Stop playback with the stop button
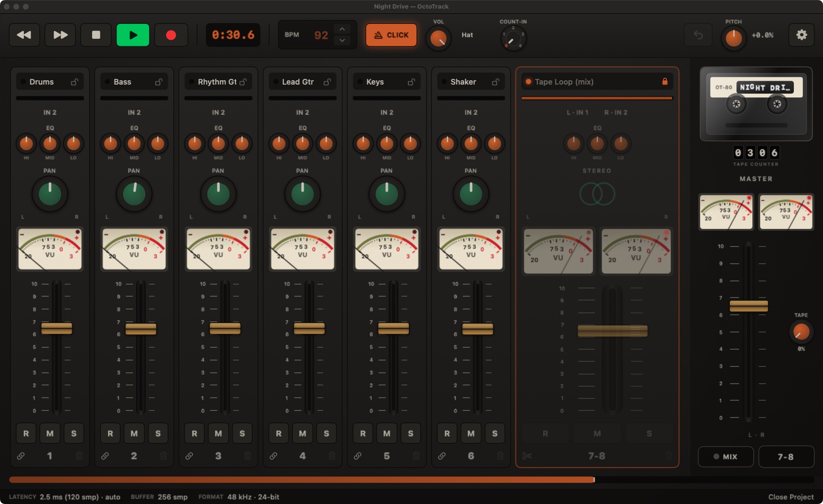This screenshot has height=504, width=823. click(x=96, y=35)
